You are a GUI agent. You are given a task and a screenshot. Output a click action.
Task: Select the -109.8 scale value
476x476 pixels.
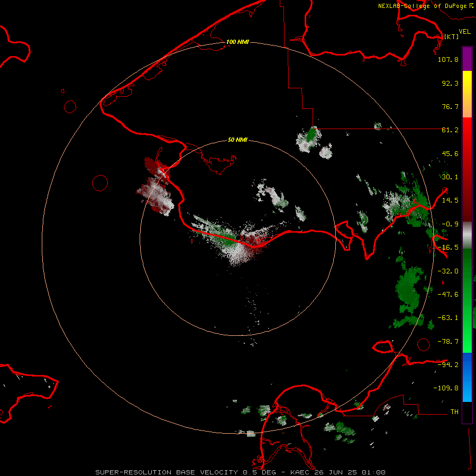tap(446, 388)
